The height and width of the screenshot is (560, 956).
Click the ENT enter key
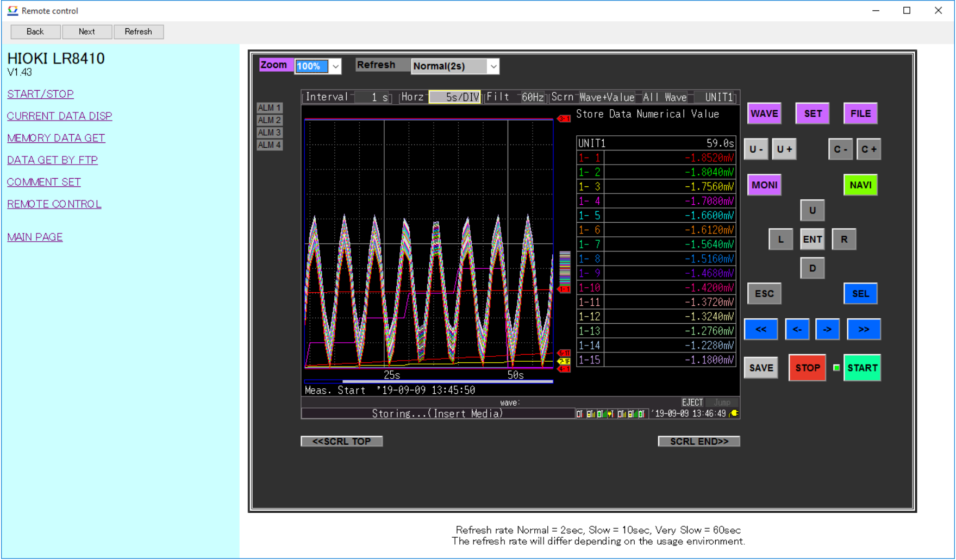click(x=813, y=240)
